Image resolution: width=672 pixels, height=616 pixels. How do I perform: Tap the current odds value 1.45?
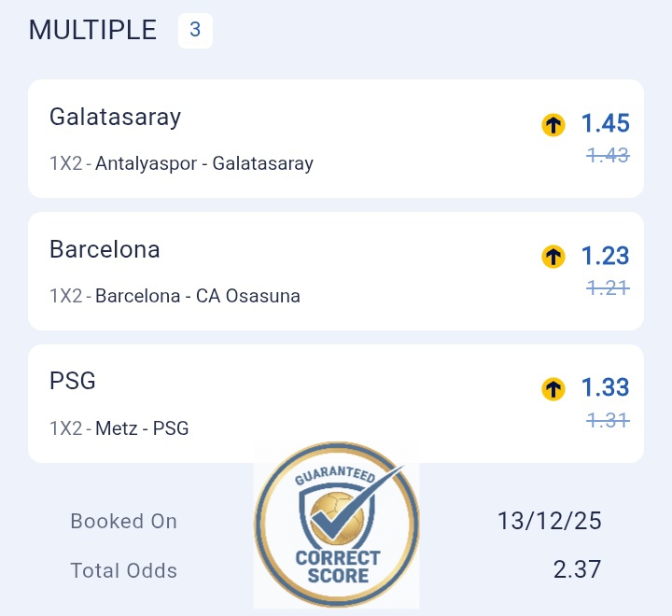pos(605,123)
